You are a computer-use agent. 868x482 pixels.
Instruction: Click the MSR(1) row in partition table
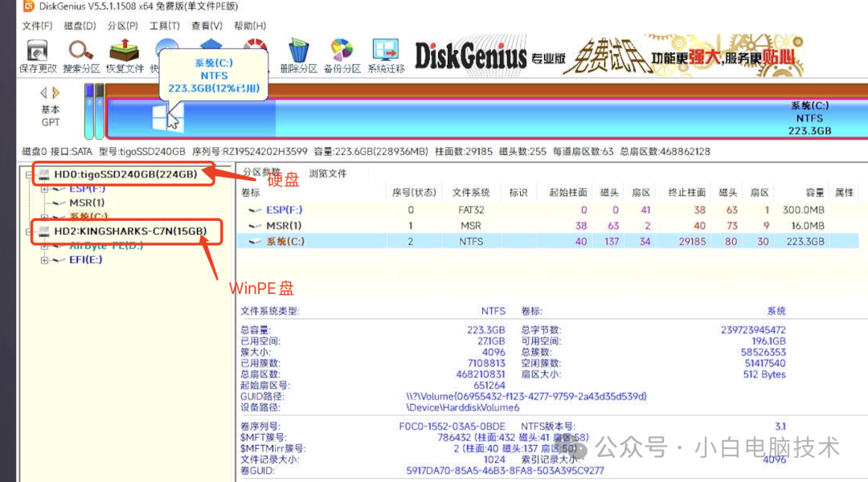pos(548,225)
